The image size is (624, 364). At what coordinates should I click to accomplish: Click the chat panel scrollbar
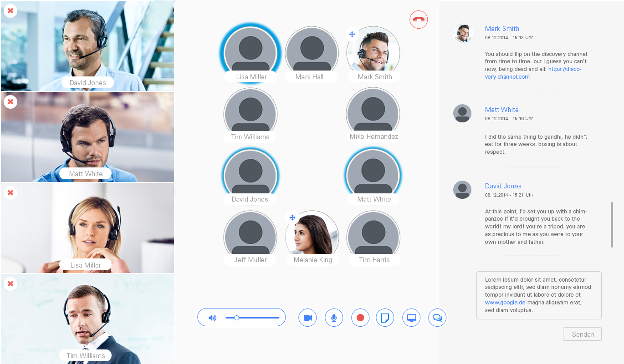pos(612,225)
